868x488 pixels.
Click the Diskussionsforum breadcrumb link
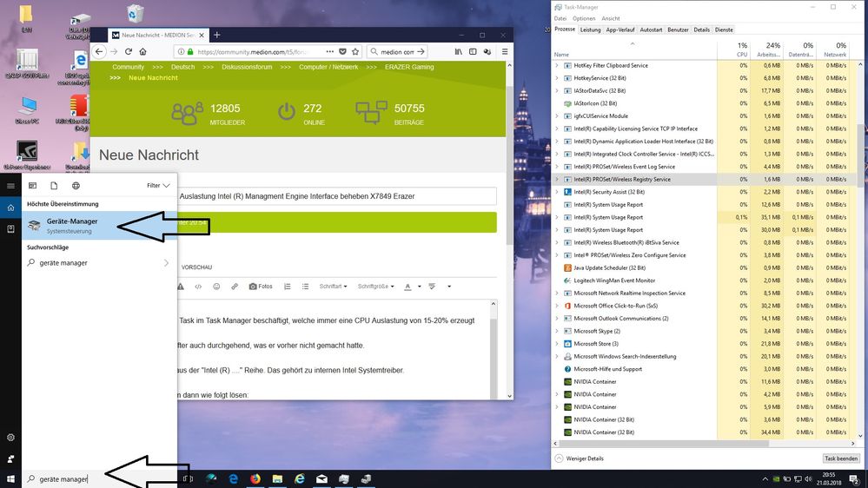tap(246, 67)
